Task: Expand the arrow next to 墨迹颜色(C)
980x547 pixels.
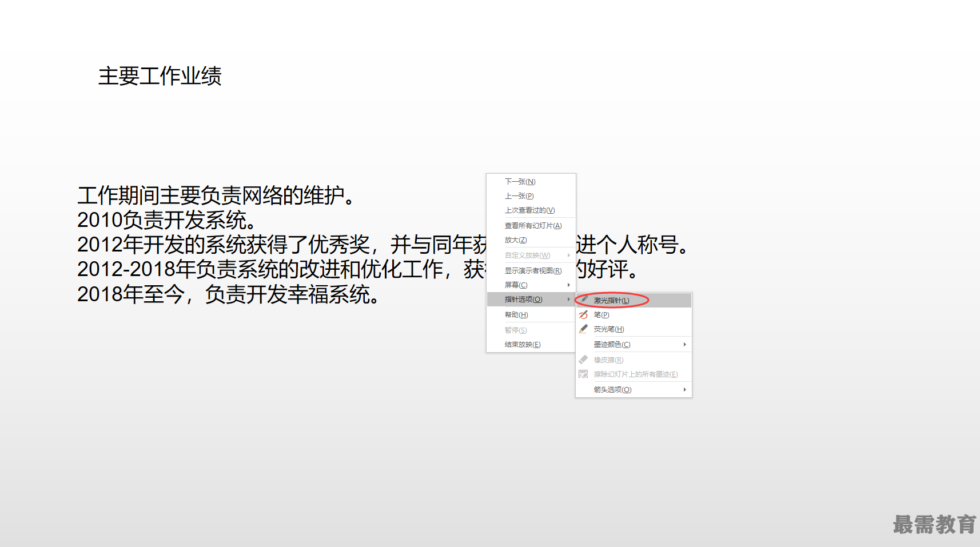Action: [x=684, y=344]
